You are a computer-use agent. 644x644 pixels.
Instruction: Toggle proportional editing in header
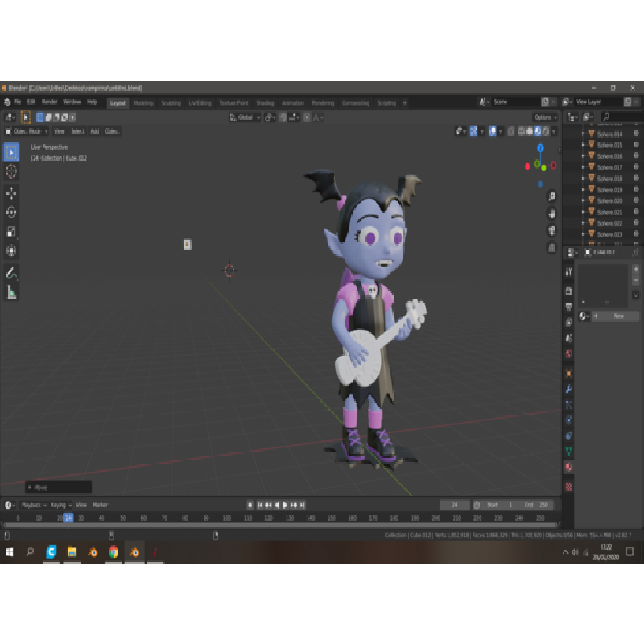[307, 118]
